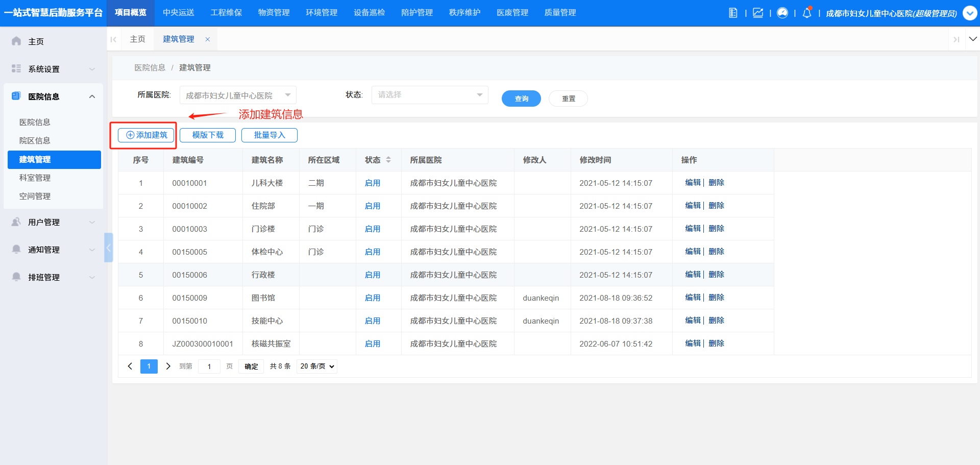The width and height of the screenshot is (980, 465).
Task: Click page number input field
Action: 209,366
